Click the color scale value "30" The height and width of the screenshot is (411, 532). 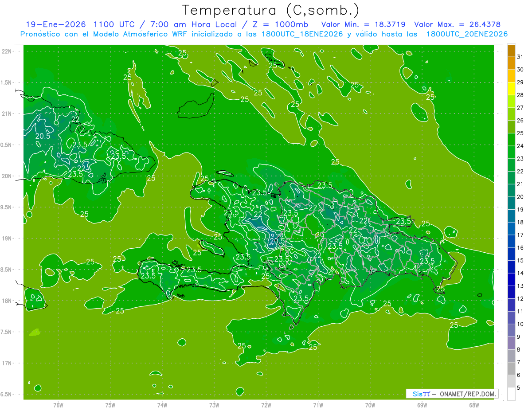[x=520, y=70]
